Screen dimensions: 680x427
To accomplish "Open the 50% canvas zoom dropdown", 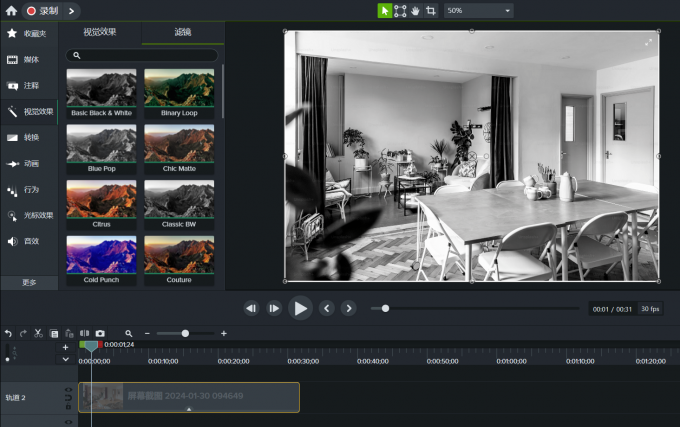I will click(479, 11).
